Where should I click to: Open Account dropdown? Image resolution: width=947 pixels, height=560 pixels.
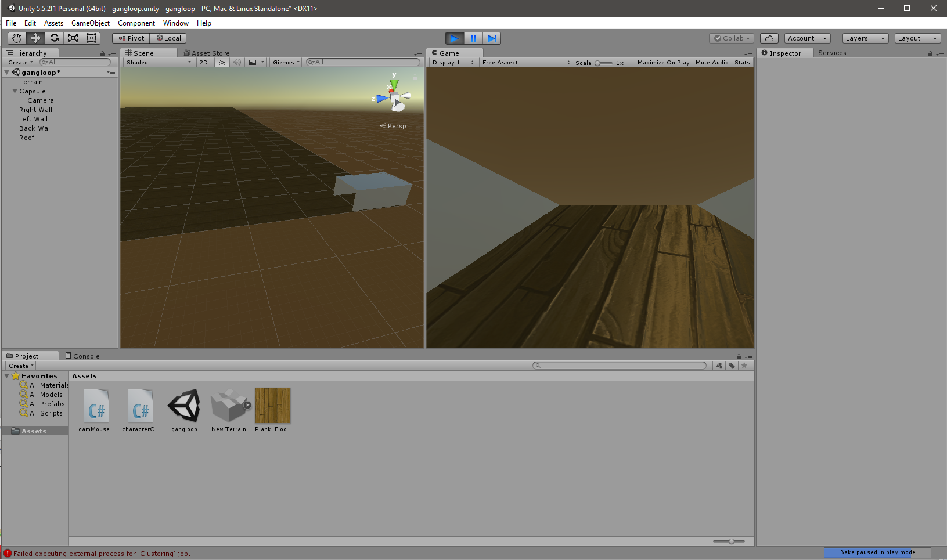point(807,38)
